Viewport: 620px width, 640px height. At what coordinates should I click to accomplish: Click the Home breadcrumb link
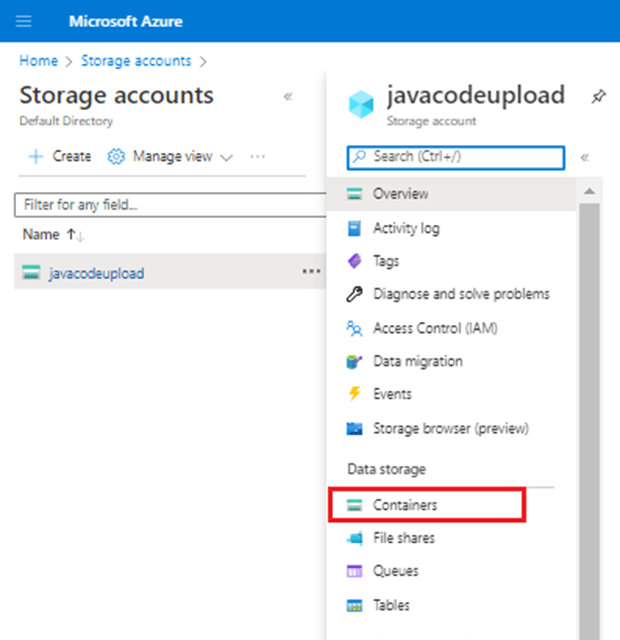tap(37, 61)
